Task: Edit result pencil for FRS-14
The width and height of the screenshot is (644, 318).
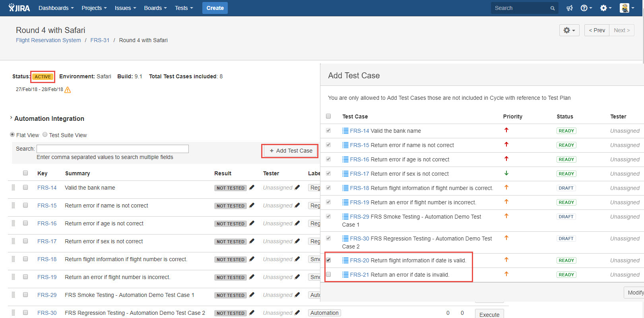Action: click(x=252, y=188)
